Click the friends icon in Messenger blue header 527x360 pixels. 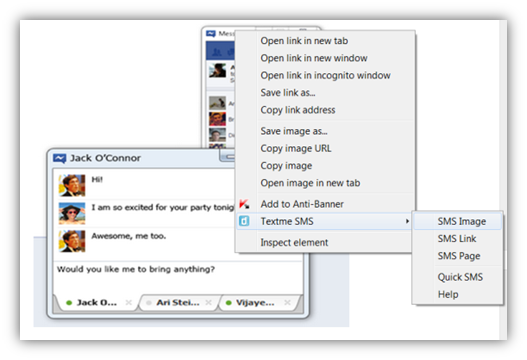[x=217, y=51]
